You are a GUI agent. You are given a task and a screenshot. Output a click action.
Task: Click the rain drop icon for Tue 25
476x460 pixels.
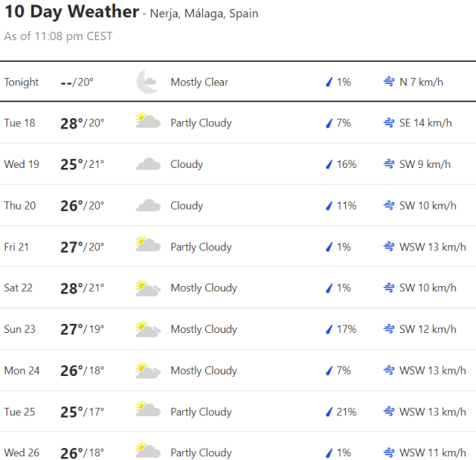point(329,412)
